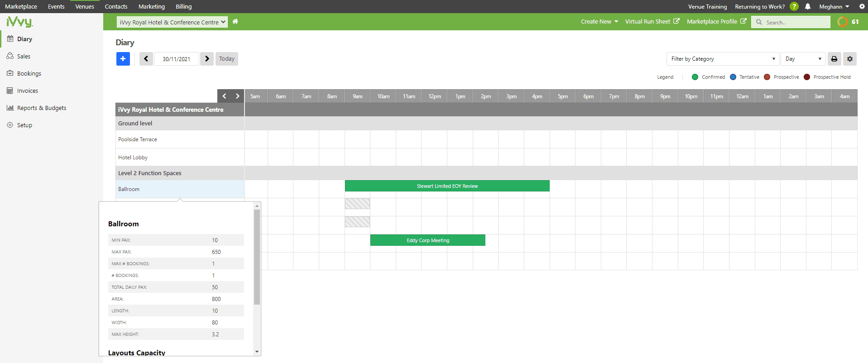Open the top-right settings cog icon
The width and height of the screenshot is (868, 363).
[862, 6]
